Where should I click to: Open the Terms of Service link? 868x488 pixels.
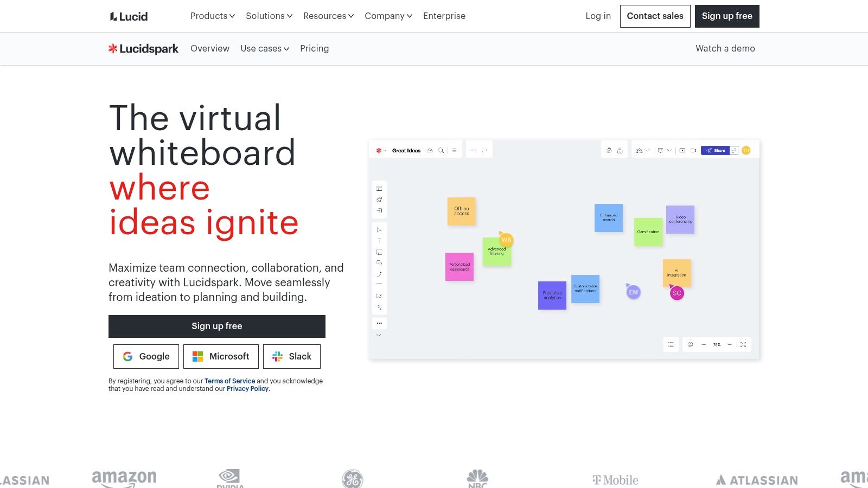pyautogui.click(x=229, y=381)
